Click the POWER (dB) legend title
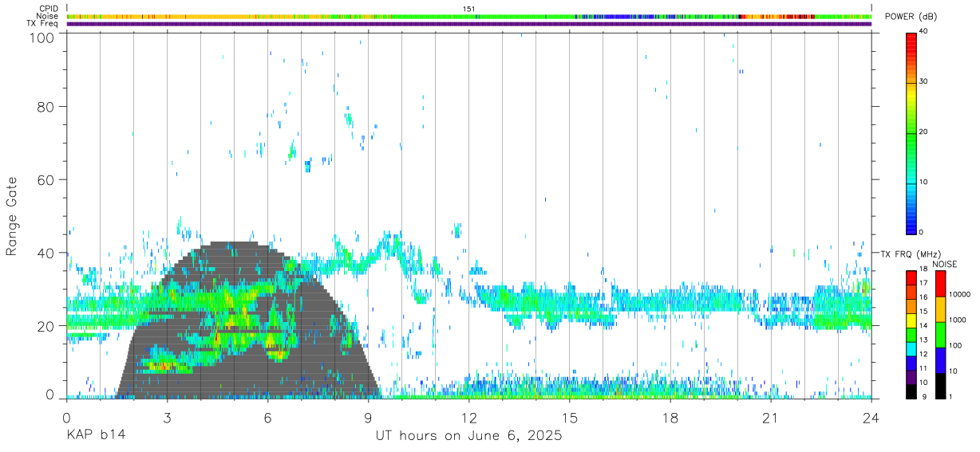Image resolution: width=980 pixels, height=452 pixels. pos(911,17)
